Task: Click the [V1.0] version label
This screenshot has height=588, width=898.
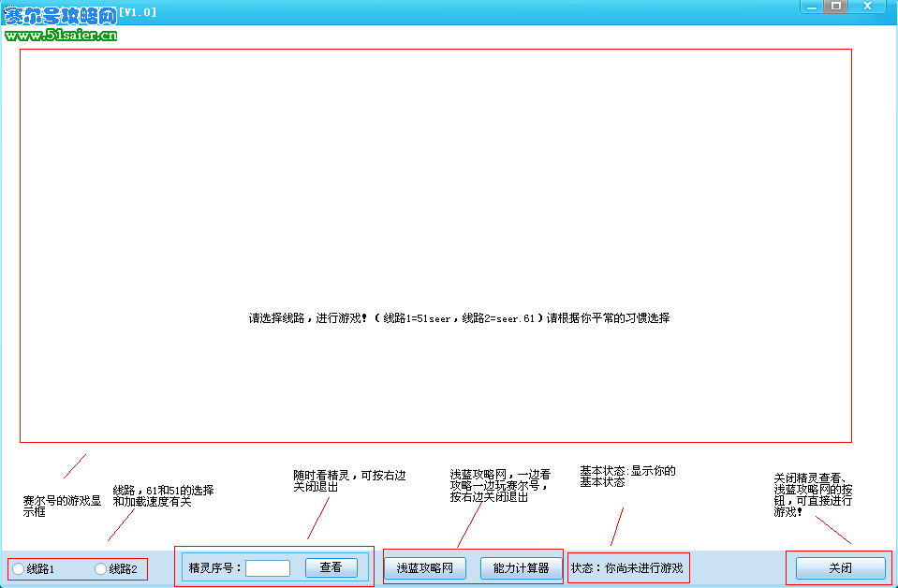Action: tap(138, 12)
